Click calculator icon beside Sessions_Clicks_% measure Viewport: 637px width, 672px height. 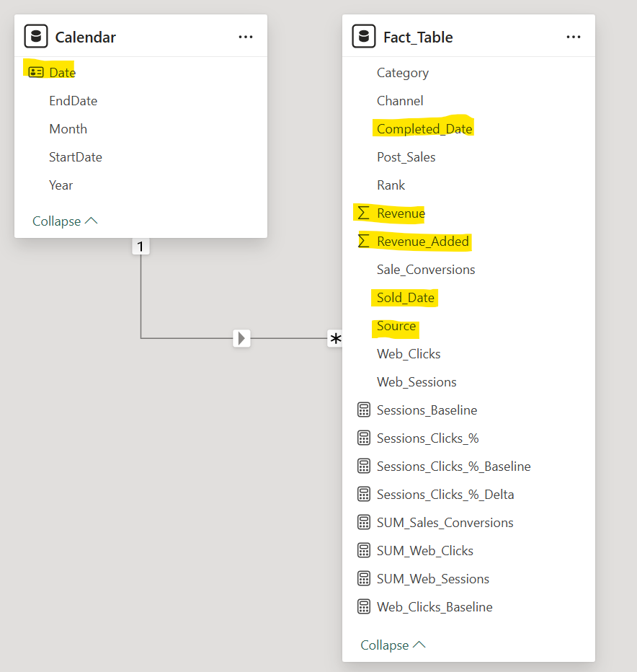click(x=364, y=438)
